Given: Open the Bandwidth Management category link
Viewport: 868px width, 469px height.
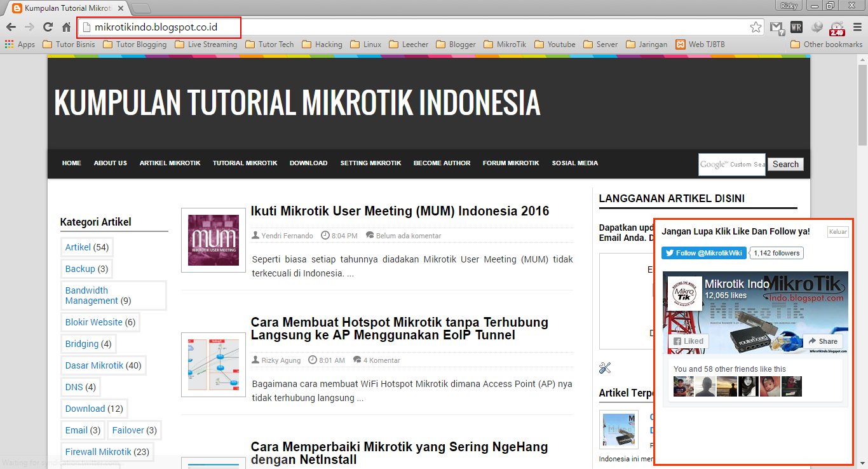Looking at the screenshot, I should point(92,296).
